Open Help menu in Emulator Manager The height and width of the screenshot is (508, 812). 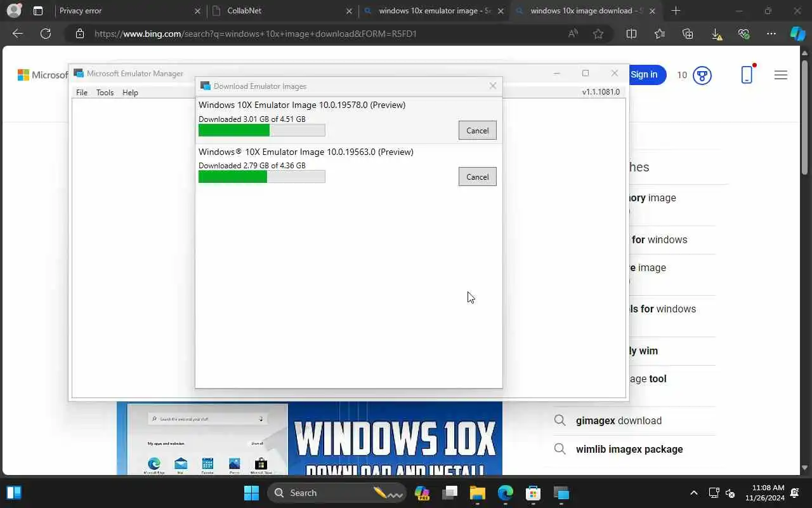pyautogui.click(x=130, y=92)
